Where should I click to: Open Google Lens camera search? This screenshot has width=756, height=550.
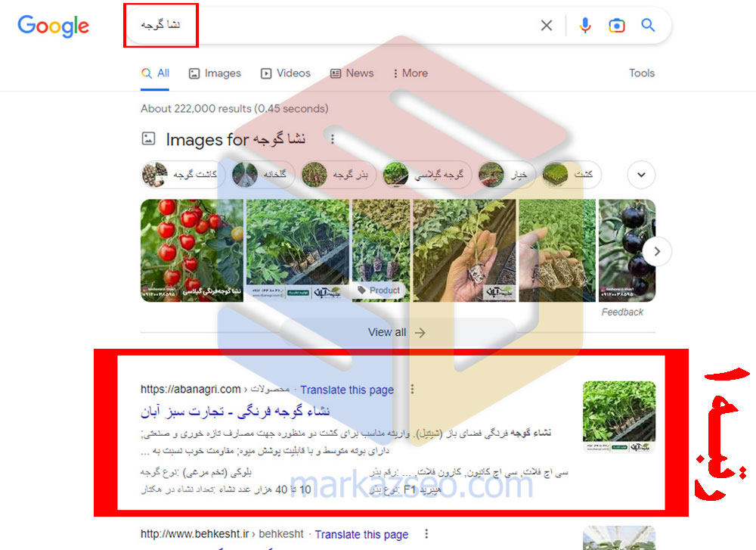pyautogui.click(x=616, y=25)
